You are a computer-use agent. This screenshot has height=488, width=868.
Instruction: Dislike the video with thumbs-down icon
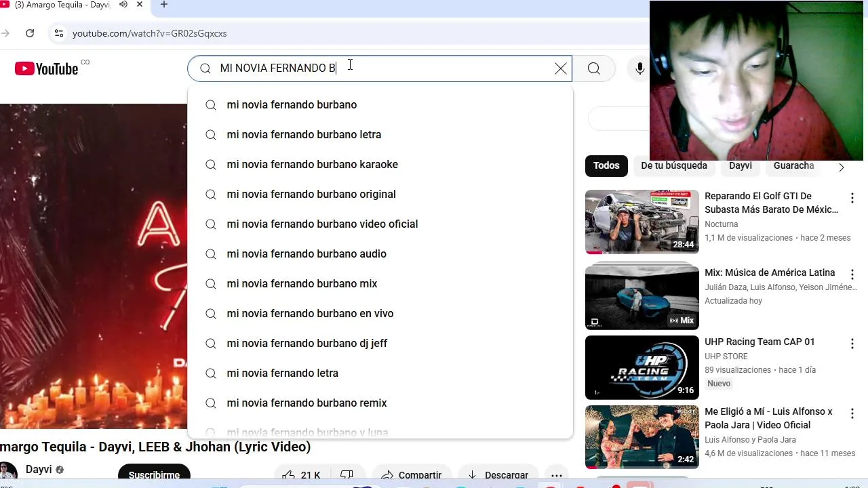[x=347, y=475]
